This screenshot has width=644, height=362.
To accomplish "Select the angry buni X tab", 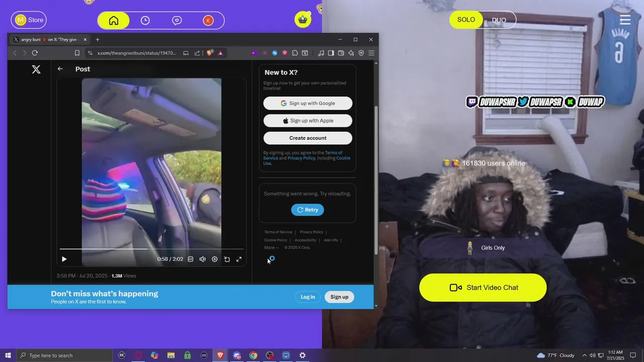I will point(50,39).
